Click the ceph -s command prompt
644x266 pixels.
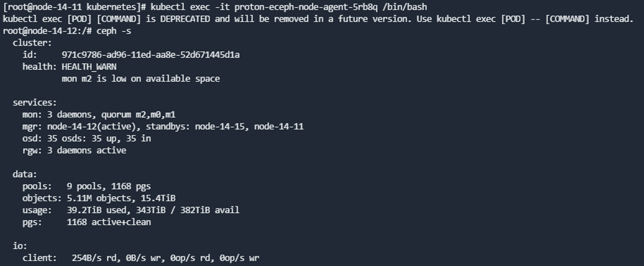click(x=67, y=31)
